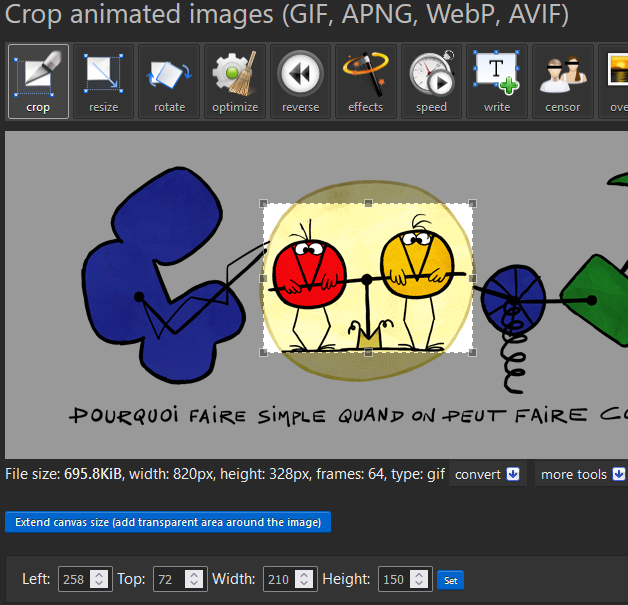628x605 pixels.
Task: Select the crop tool
Action: tap(38, 82)
